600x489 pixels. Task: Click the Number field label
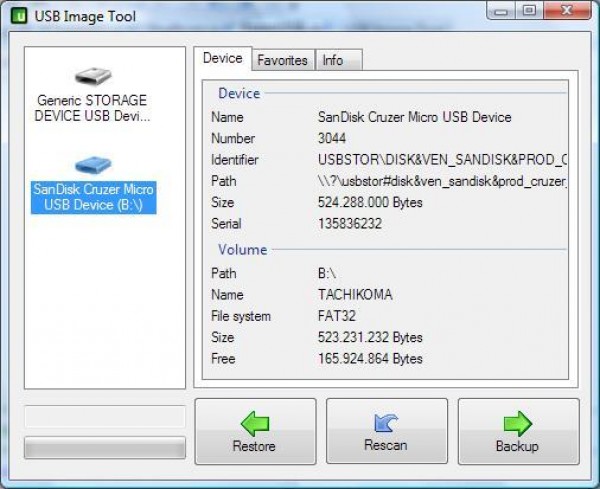click(233, 139)
